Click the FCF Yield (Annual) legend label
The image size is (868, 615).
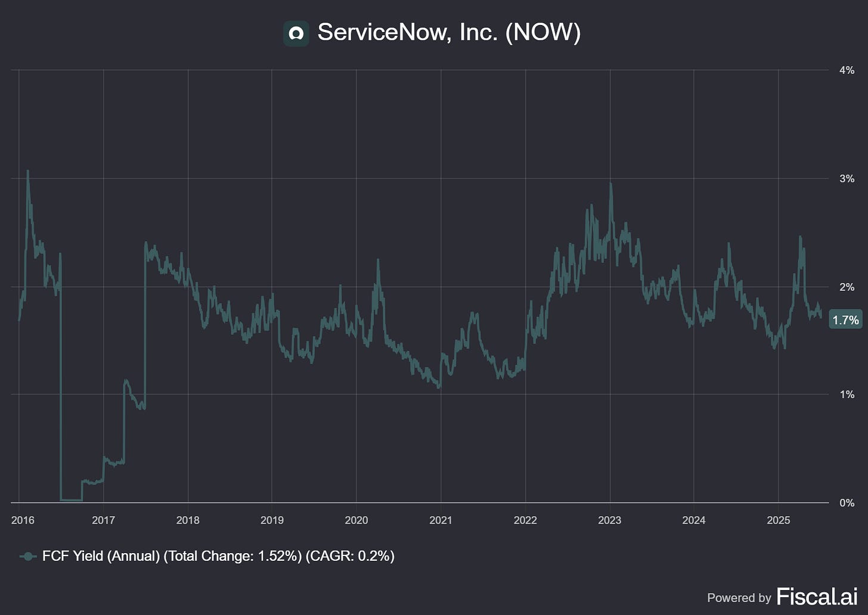point(218,557)
